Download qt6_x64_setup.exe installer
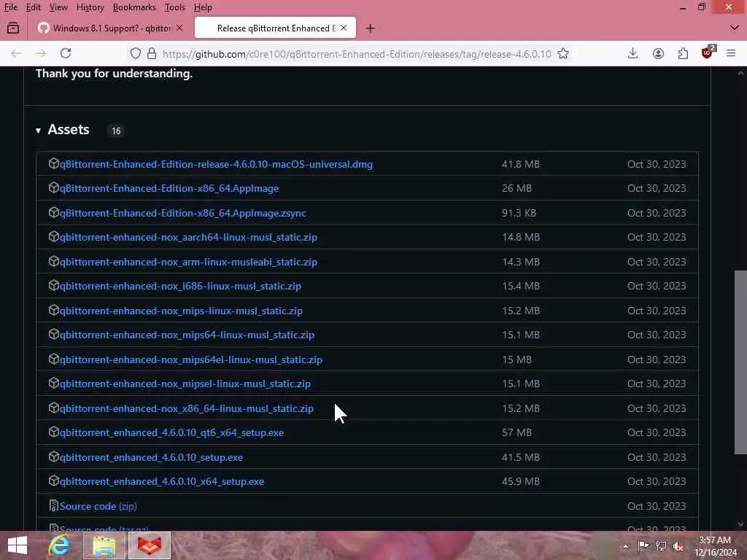 [x=171, y=433]
